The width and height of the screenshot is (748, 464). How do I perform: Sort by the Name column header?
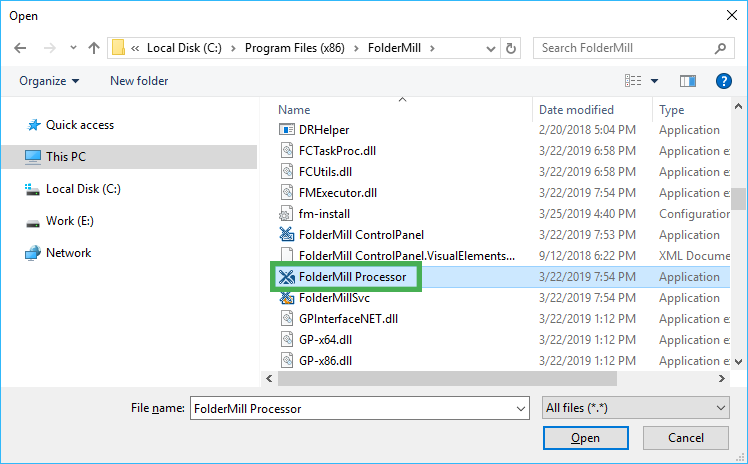[294, 110]
